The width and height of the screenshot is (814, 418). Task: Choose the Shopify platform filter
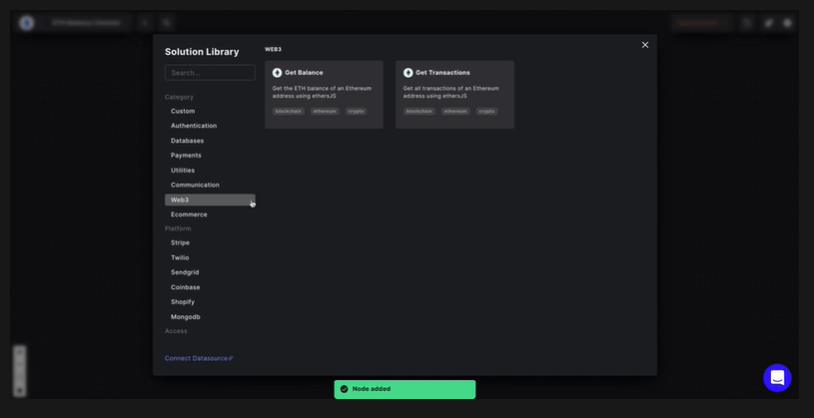coord(183,302)
